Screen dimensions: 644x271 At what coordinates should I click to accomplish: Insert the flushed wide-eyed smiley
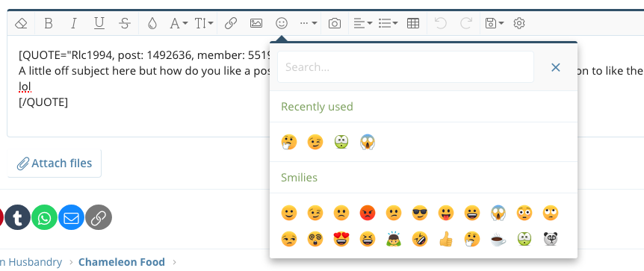point(524,213)
